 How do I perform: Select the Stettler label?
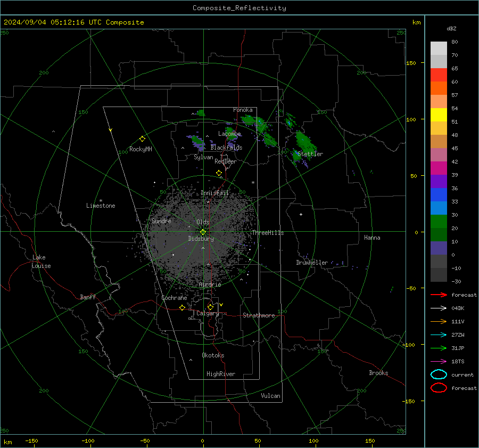[310, 154]
